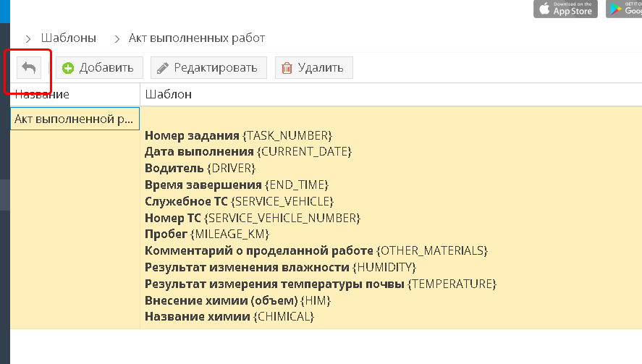Open the App Store download badge
The width and height of the screenshot is (642, 364).
(x=565, y=8)
